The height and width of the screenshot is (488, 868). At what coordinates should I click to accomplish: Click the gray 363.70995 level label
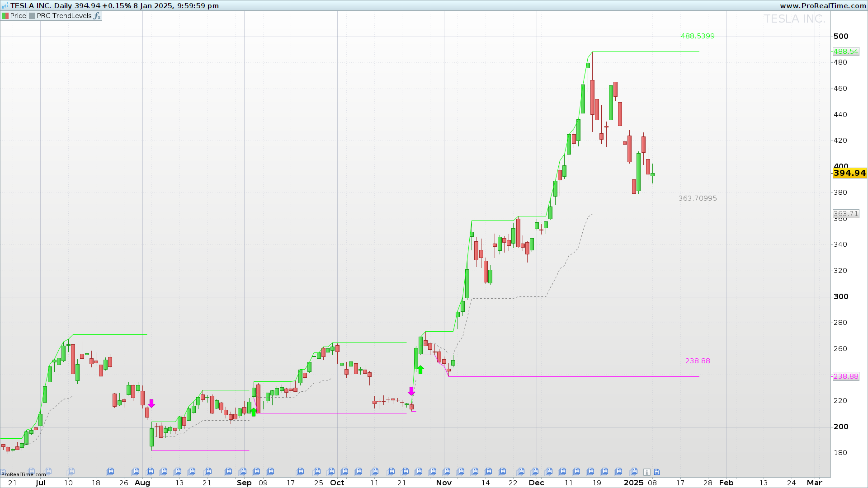click(x=698, y=198)
